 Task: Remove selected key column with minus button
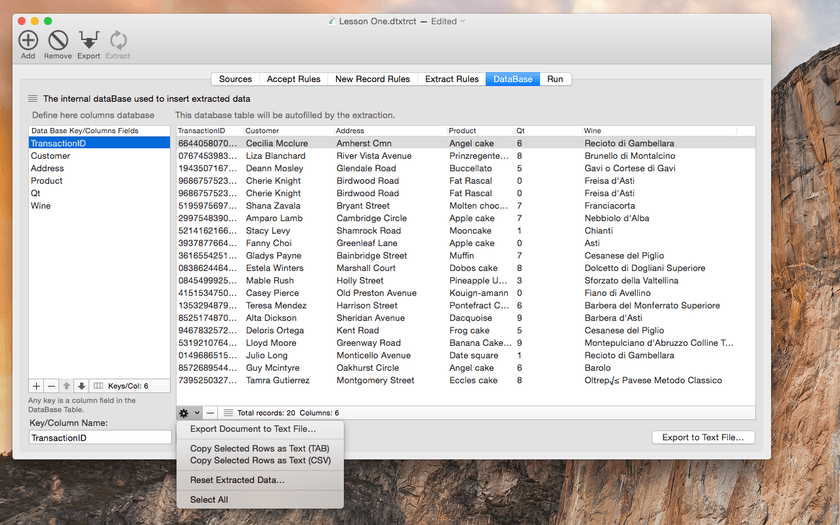point(51,386)
